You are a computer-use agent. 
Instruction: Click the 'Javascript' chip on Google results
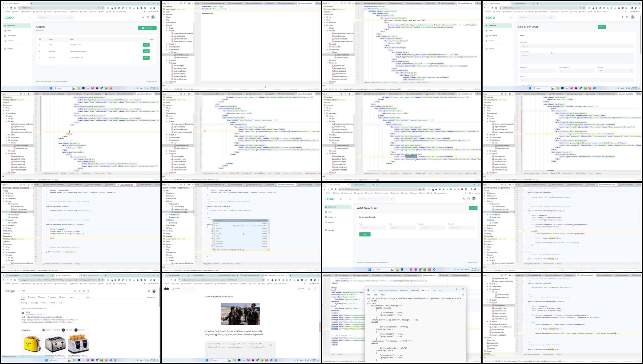pyautogui.click(x=34, y=303)
